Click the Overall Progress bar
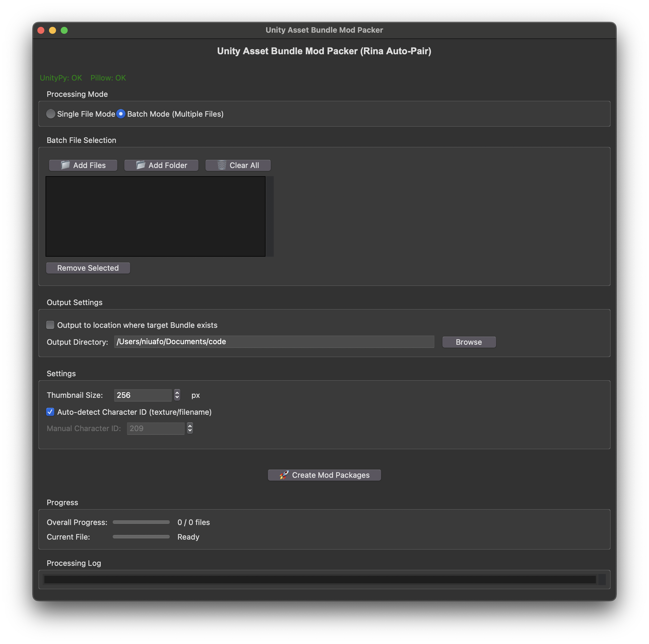 click(x=141, y=522)
